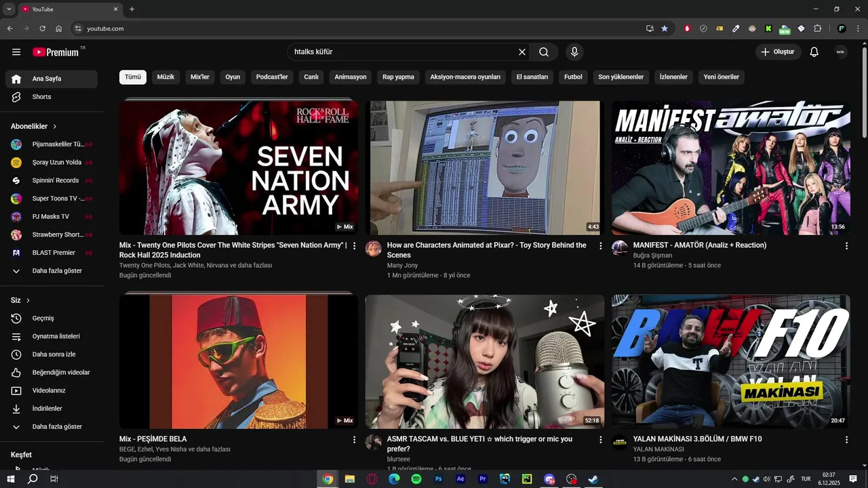The width and height of the screenshot is (868, 488).
Task: Bookmark page with the star icon
Action: pyautogui.click(x=665, y=28)
